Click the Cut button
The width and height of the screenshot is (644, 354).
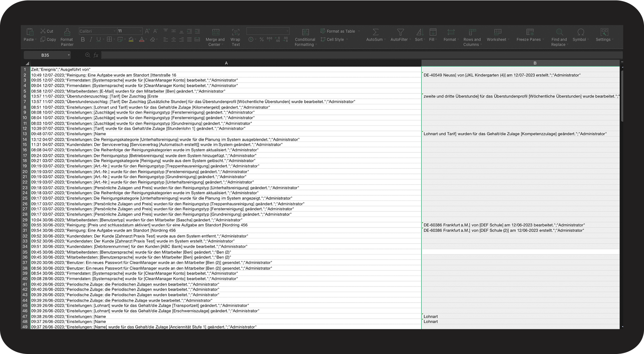pyautogui.click(x=47, y=31)
